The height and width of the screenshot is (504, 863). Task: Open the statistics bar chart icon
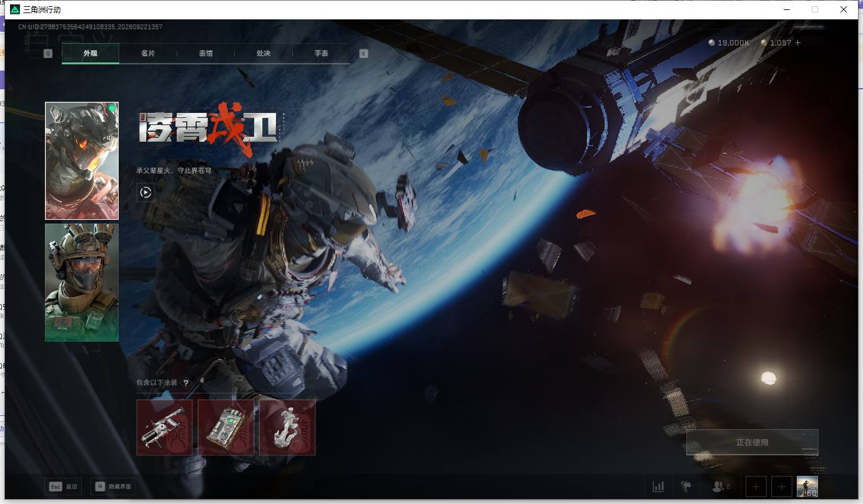click(658, 487)
